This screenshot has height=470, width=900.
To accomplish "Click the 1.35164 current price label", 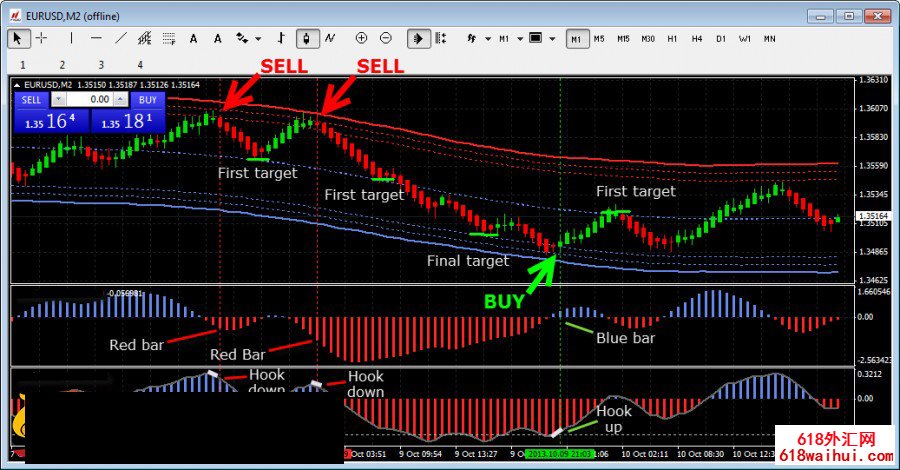I will click(873, 216).
